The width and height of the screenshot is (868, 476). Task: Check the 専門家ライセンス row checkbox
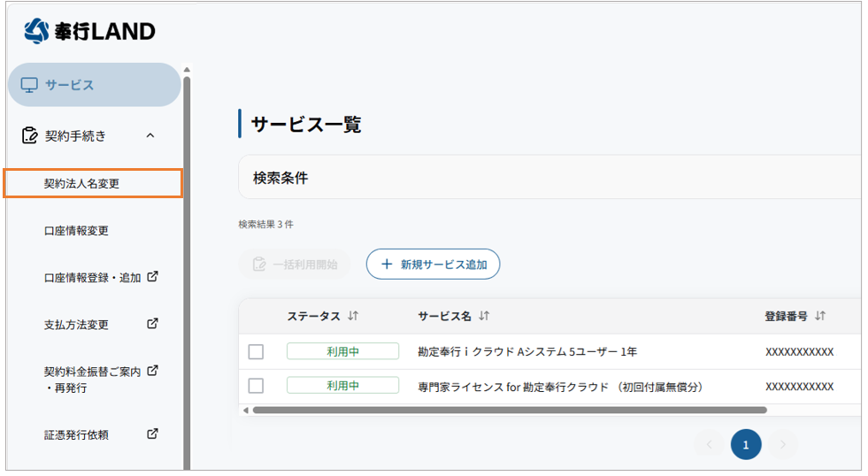256,386
